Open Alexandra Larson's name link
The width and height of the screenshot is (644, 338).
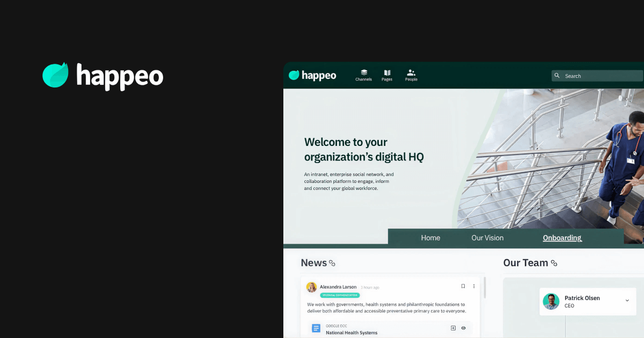(338, 287)
